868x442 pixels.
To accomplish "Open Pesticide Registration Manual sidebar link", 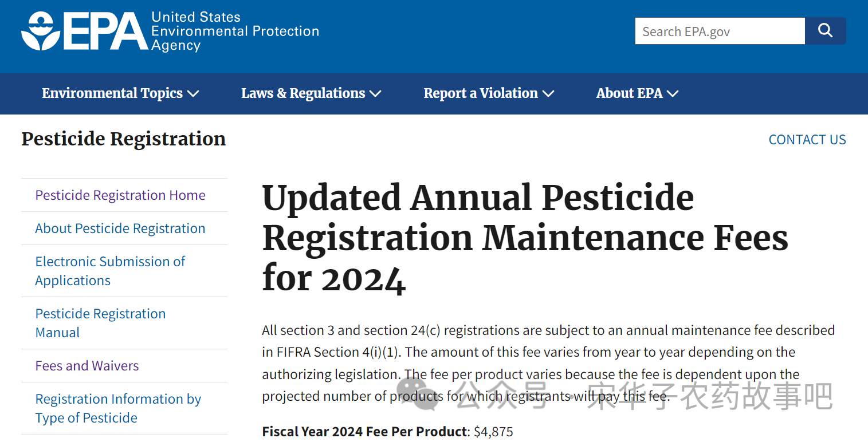I will click(100, 323).
